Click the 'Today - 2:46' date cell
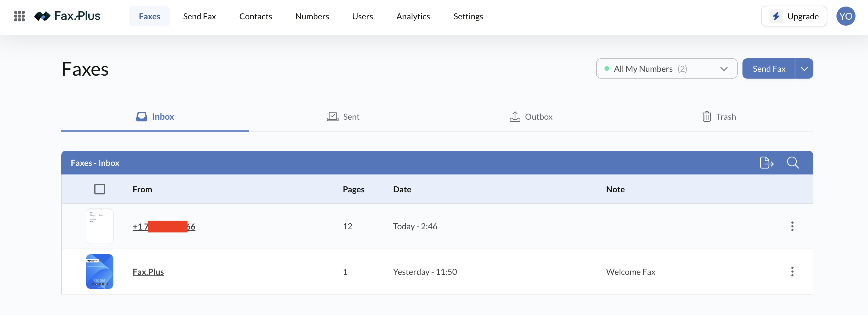868x315 pixels. [415, 226]
